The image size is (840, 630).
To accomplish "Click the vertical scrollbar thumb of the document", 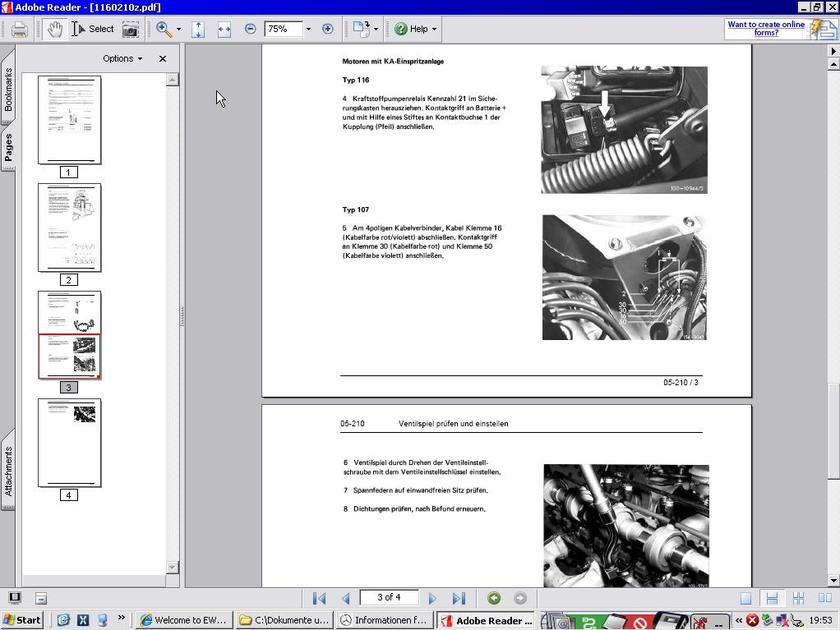I will 833,431.
